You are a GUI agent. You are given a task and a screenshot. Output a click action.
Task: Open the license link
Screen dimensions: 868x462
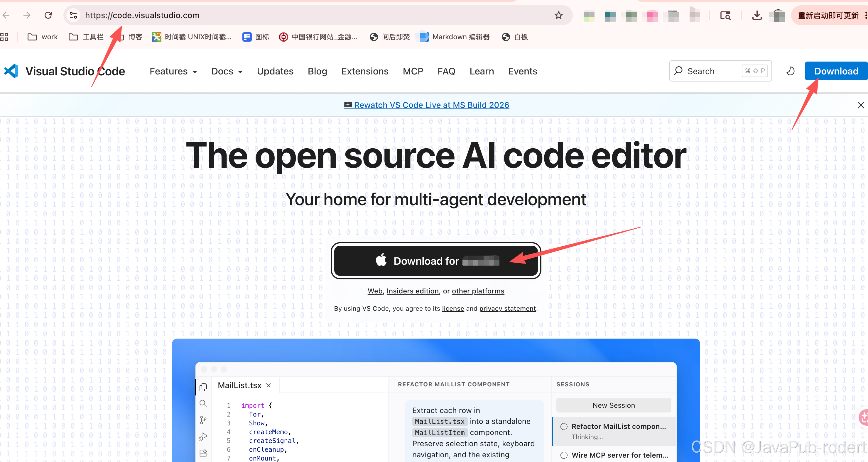coord(453,308)
